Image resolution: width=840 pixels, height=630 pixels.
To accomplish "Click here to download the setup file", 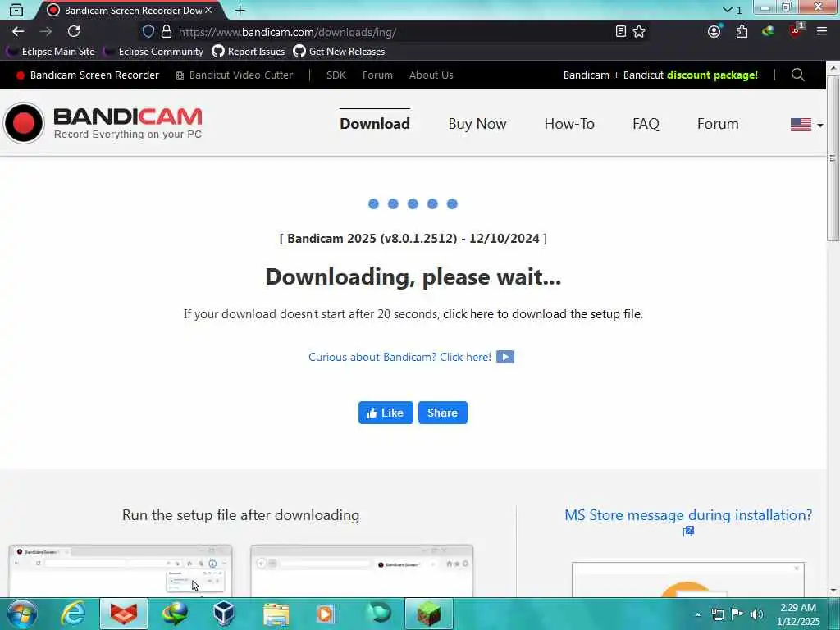I will pyautogui.click(x=542, y=314).
